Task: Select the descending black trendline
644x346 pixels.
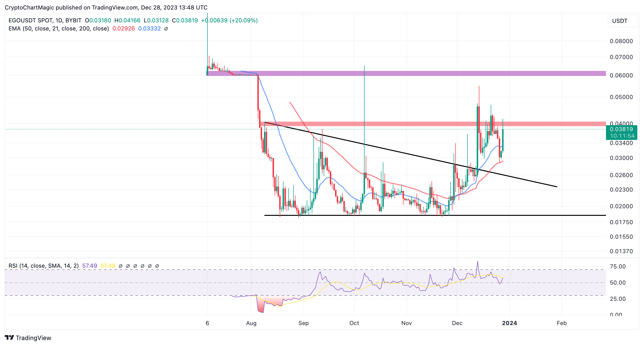Action: [x=410, y=154]
